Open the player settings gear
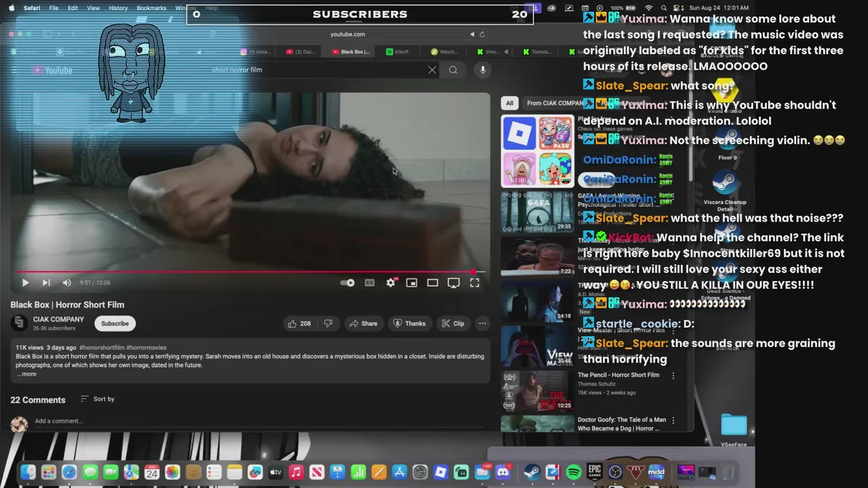 [391, 283]
